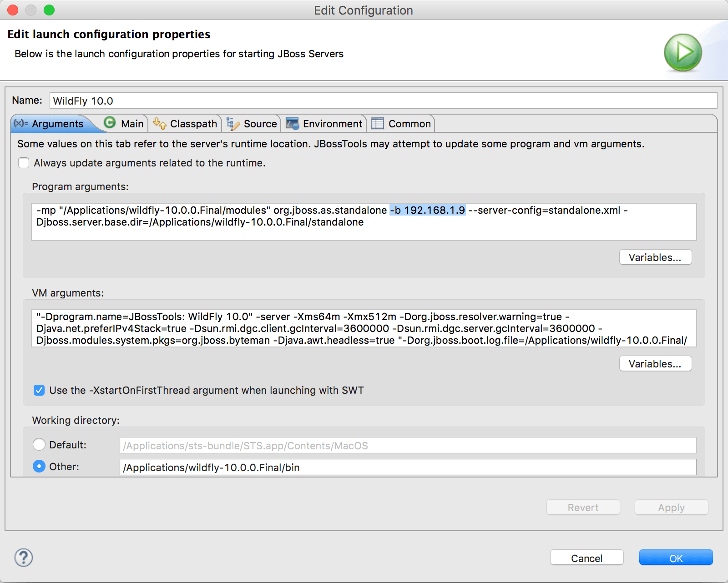Image resolution: width=728 pixels, height=583 pixels.
Task: Switch to the Source tab
Action: 252,124
